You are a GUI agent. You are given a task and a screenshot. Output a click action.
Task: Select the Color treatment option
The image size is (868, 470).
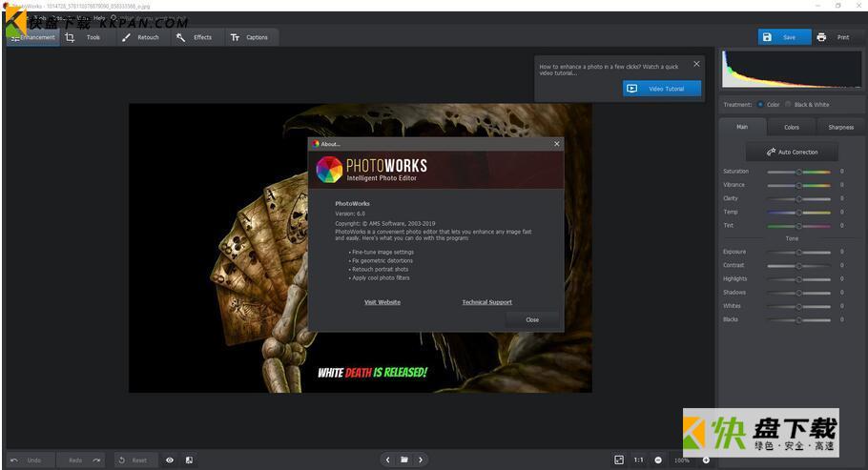[769, 105]
